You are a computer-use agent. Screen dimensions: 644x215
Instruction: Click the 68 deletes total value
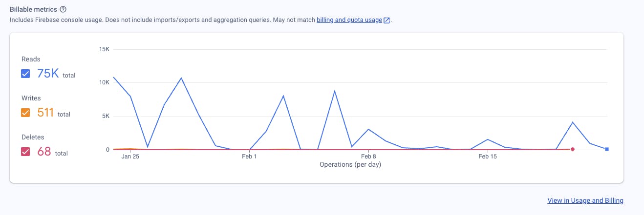click(x=44, y=152)
